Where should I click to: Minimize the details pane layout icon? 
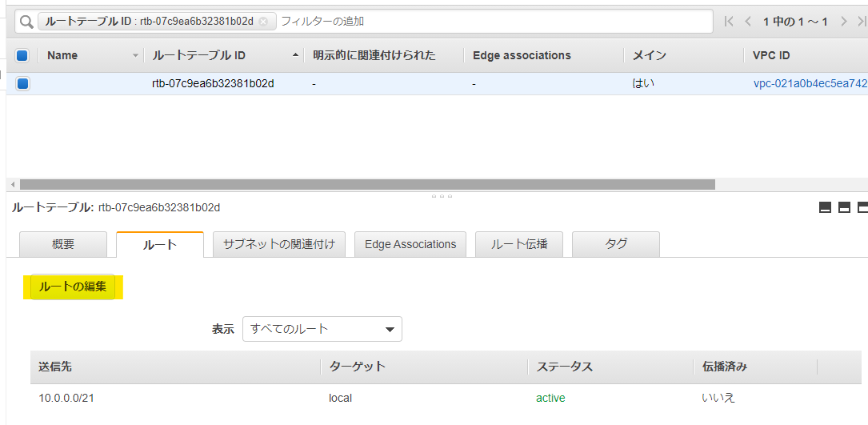[x=825, y=207]
